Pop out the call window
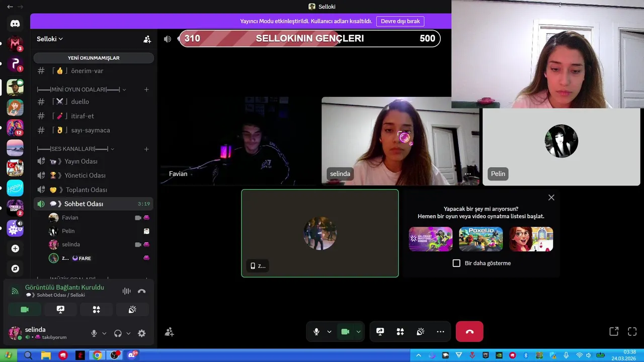The height and width of the screenshot is (362, 644). click(614, 331)
